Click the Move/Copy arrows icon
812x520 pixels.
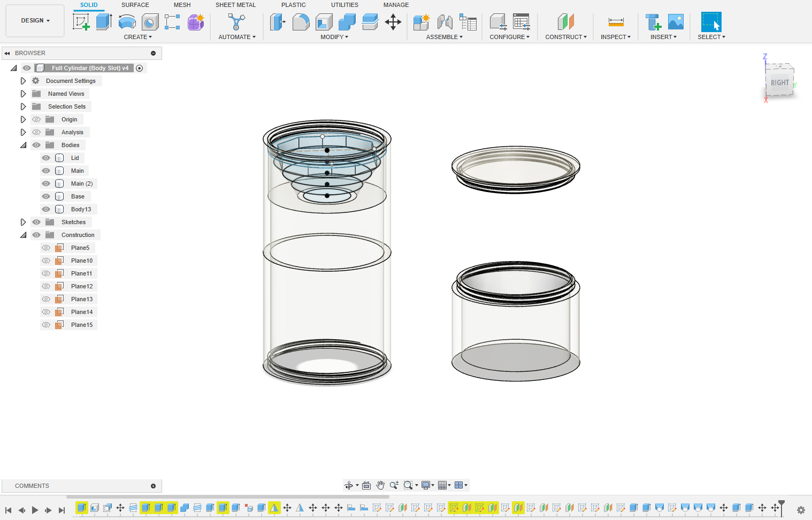click(x=393, y=22)
